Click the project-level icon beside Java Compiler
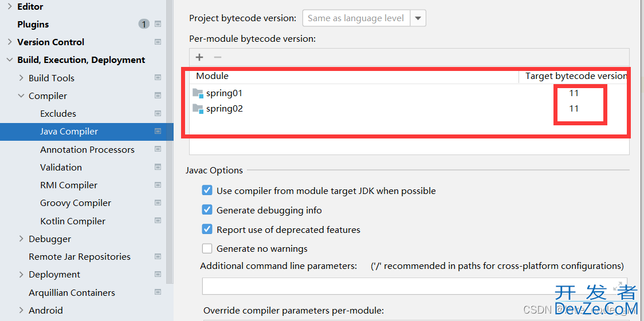Image resolution: width=644 pixels, height=321 pixels. 158,131
